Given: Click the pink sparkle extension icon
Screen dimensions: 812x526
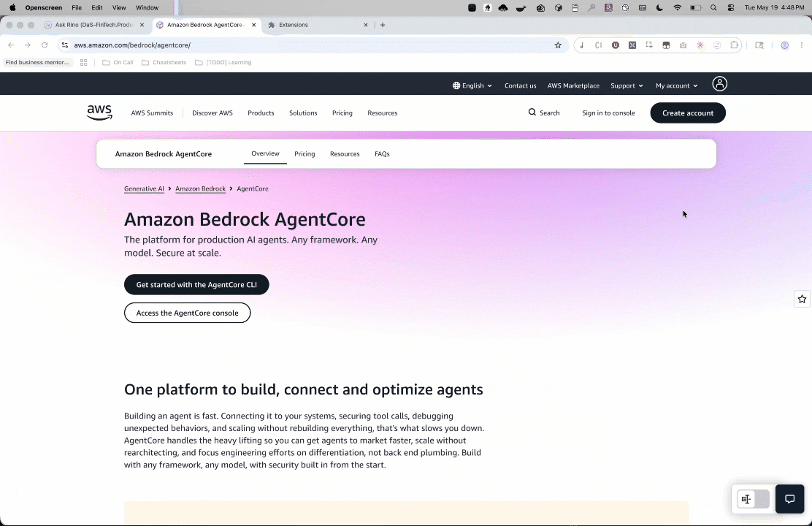Looking at the screenshot, I should click(700, 45).
